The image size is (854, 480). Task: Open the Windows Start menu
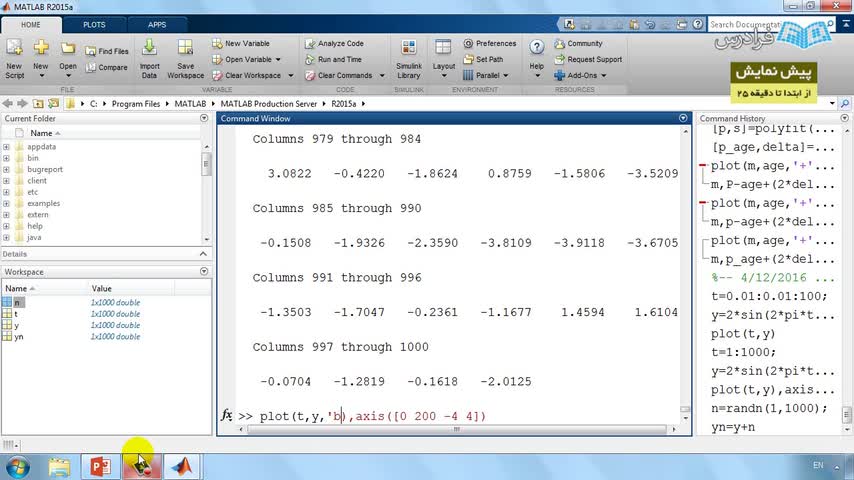pos(18,467)
